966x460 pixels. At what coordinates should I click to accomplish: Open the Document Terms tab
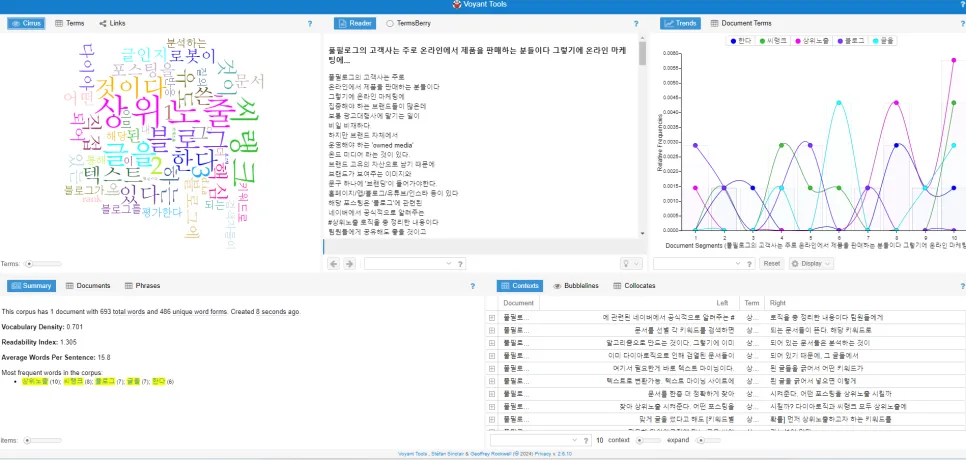point(741,23)
